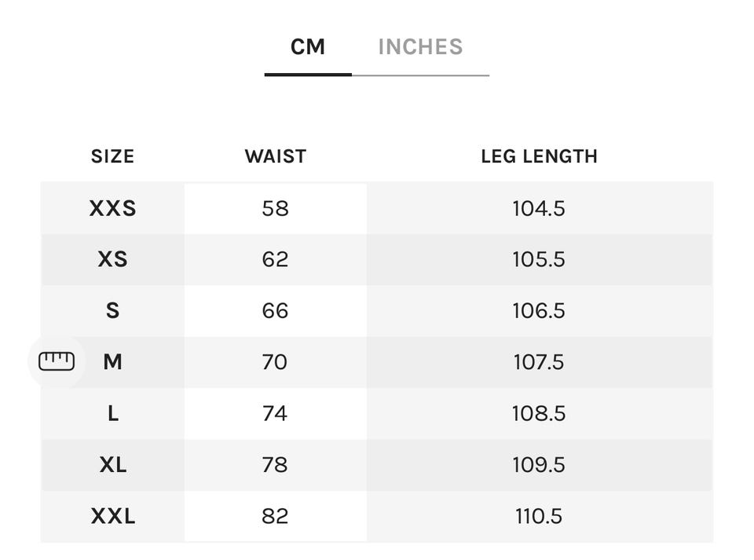754x560 pixels.
Task: Choose the S size label
Action: [x=112, y=310]
